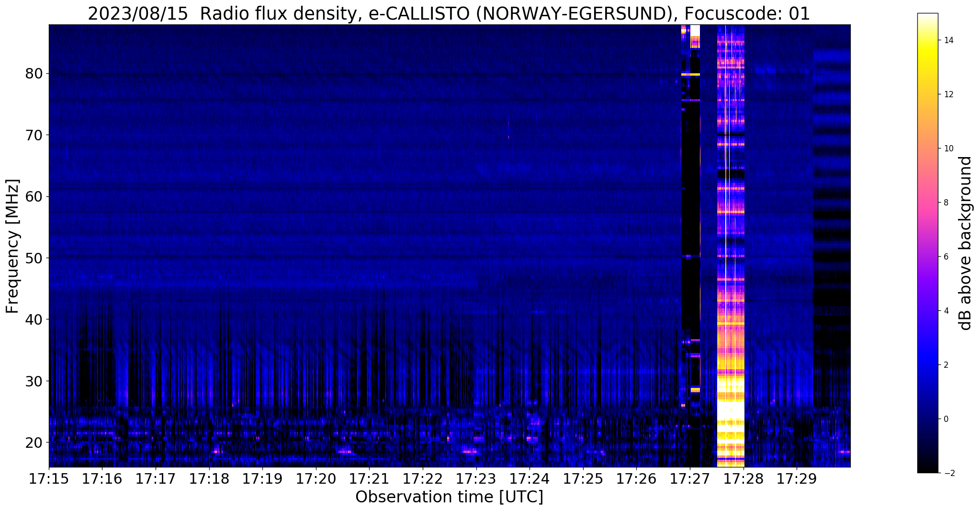980x511 pixels.
Task: Click the colorbar tick label 0
Action: click(946, 419)
